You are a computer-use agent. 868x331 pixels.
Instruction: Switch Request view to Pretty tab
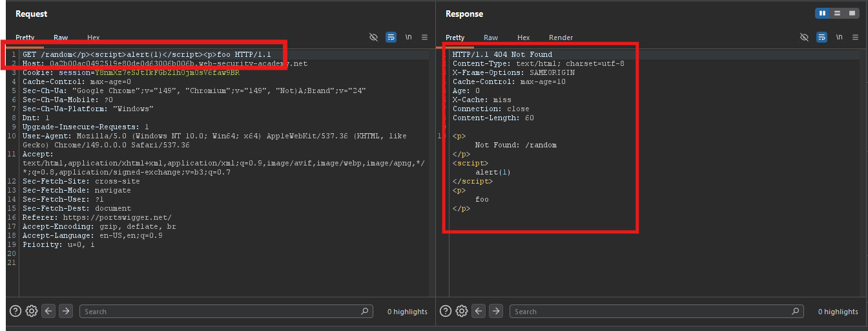(x=25, y=37)
